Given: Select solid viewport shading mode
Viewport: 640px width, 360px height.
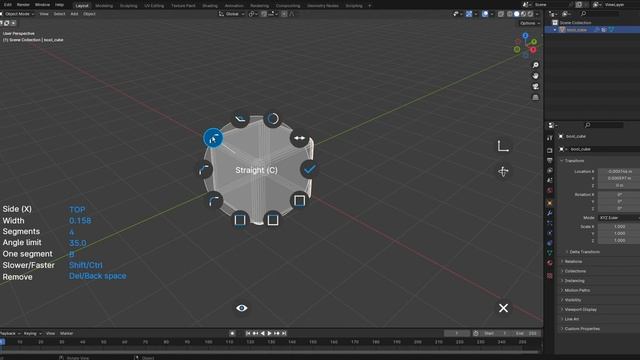Looking at the screenshot, I should pos(516,14).
